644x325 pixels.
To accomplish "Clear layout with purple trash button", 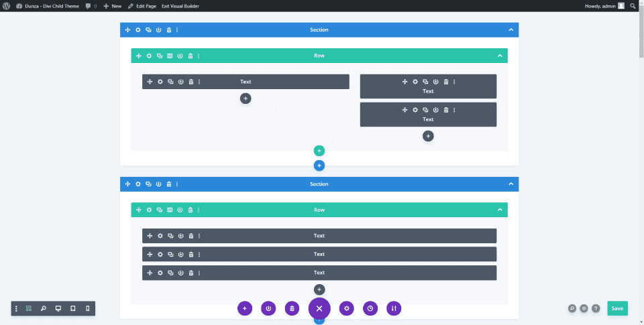I will tap(292, 309).
